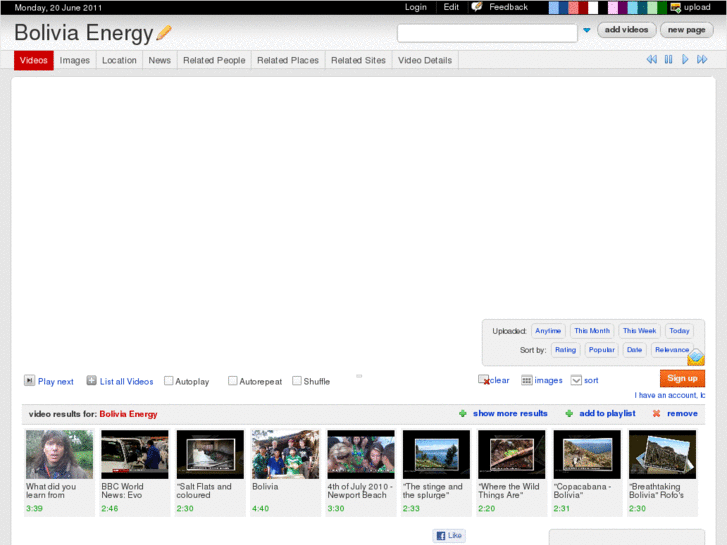Filter uploads by This Week
The height and width of the screenshot is (545, 727).
639,331
